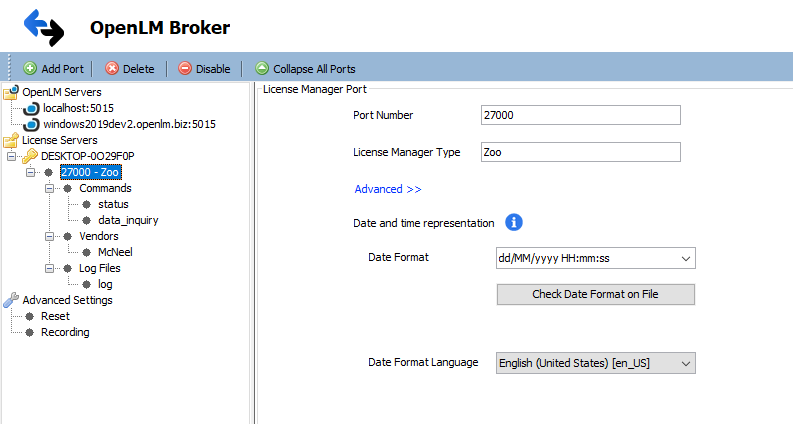Click Check Date Format on File button
Screen dimensions: 793x424
(595, 294)
